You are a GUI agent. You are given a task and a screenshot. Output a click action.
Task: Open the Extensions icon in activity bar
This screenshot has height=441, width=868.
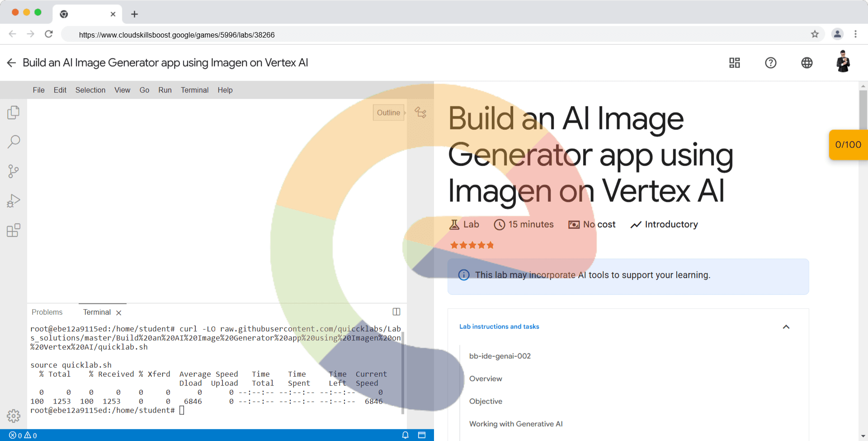coord(14,230)
